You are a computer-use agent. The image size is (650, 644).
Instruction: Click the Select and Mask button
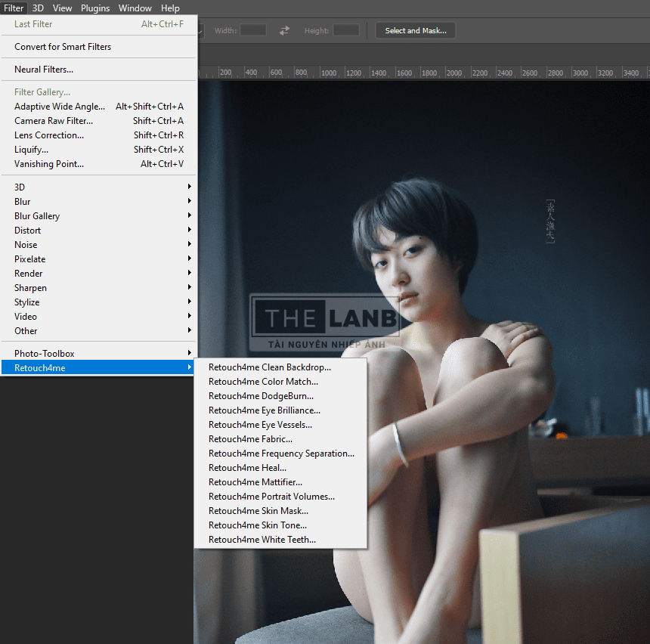pyautogui.click(x=416, y=31)
